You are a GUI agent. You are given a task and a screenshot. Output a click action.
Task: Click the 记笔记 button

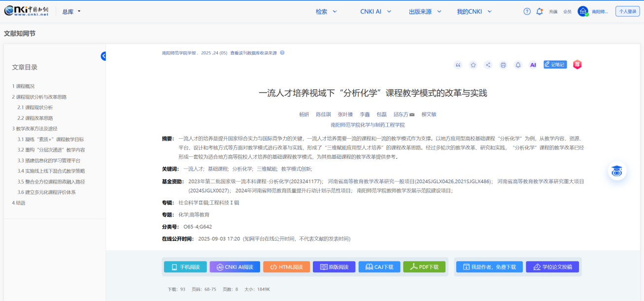click(555, 65)
